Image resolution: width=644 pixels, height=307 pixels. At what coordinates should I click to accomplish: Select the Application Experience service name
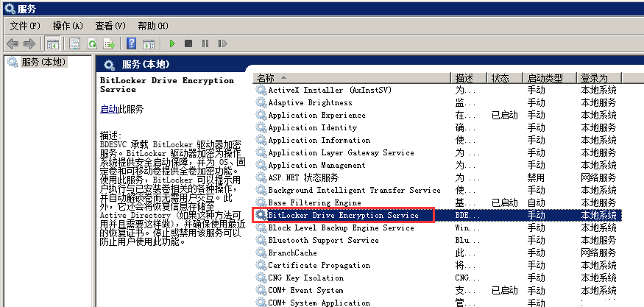pyautogui.click(x=316, y=115)
